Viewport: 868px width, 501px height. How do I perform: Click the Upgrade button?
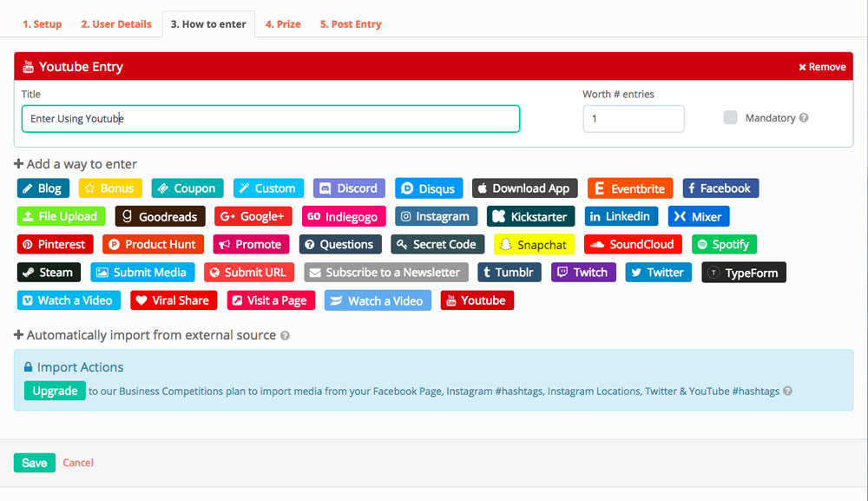(x=55, y=391)
